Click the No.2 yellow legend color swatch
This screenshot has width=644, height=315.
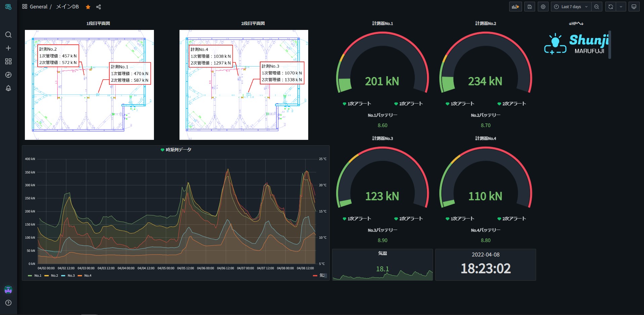coord(46,276)
